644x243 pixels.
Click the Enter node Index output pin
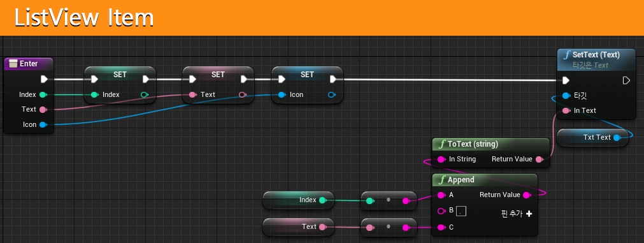[43, 94]
